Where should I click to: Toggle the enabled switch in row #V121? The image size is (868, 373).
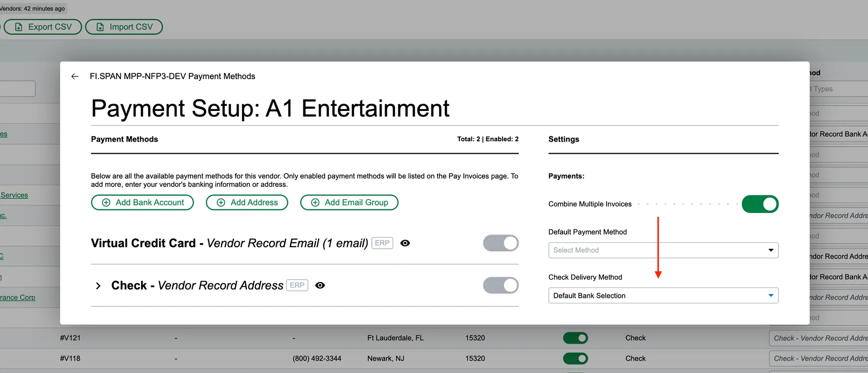tap(576, 338)
